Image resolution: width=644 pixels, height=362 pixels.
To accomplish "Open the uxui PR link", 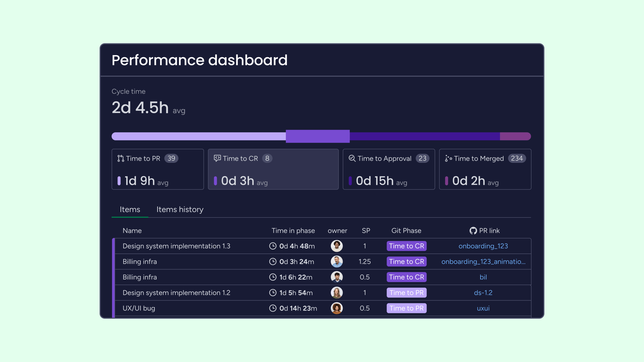I will pos(483,308).
